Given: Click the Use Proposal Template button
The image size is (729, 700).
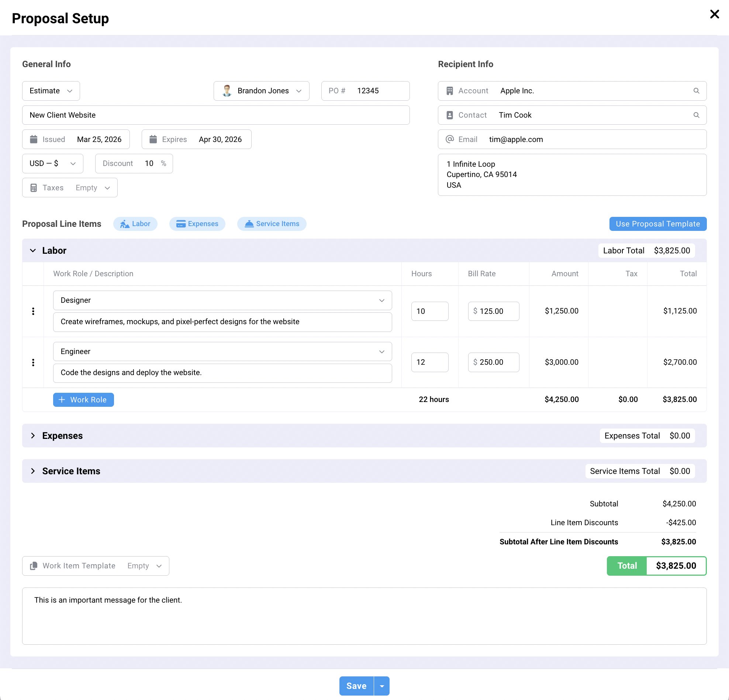Looking at the screenshot, I should pyautogui.click(x=657, y=224).
